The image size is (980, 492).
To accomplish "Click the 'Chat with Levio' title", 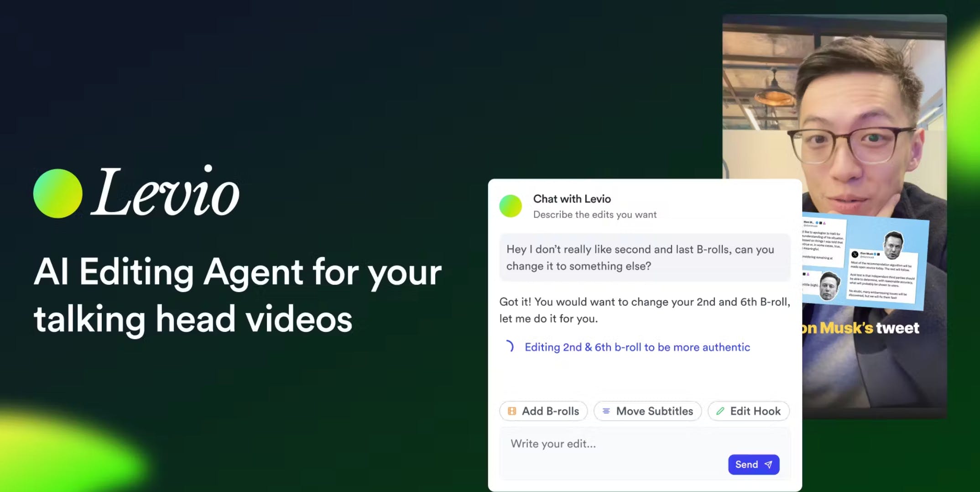I will click(x=572, y=199).
